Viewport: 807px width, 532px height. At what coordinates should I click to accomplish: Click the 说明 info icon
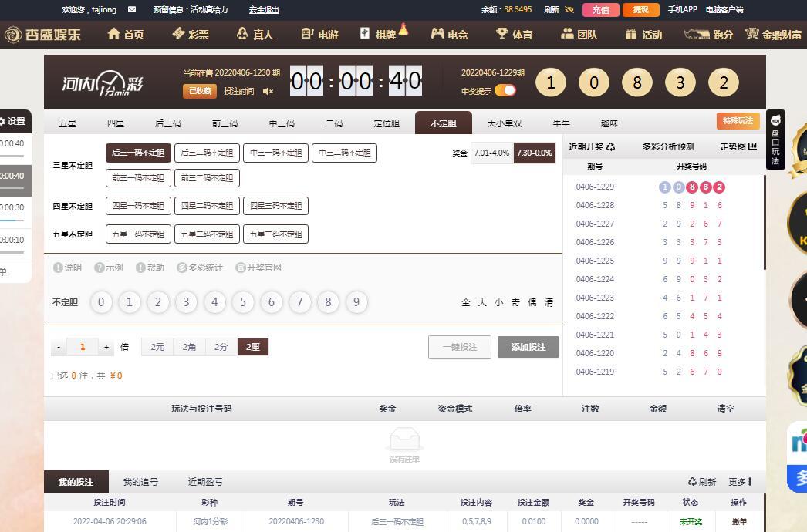tap(58, 268)
